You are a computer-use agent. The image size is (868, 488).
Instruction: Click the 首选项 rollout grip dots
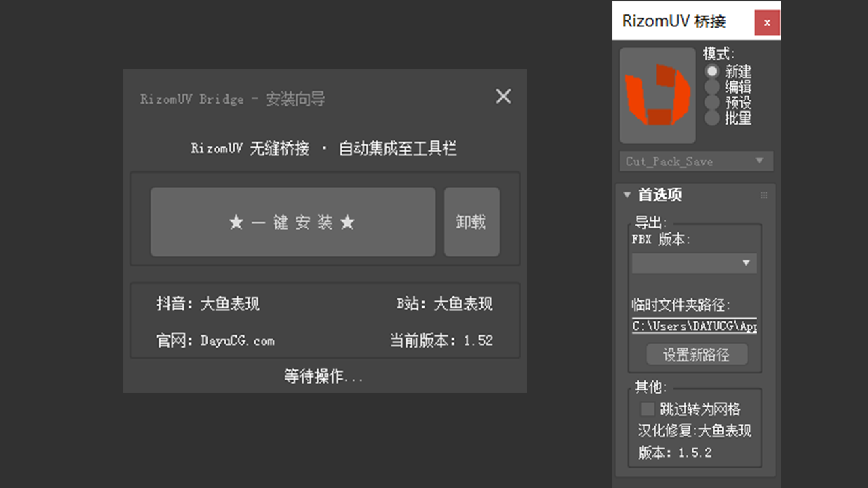[x=764, y=195]
